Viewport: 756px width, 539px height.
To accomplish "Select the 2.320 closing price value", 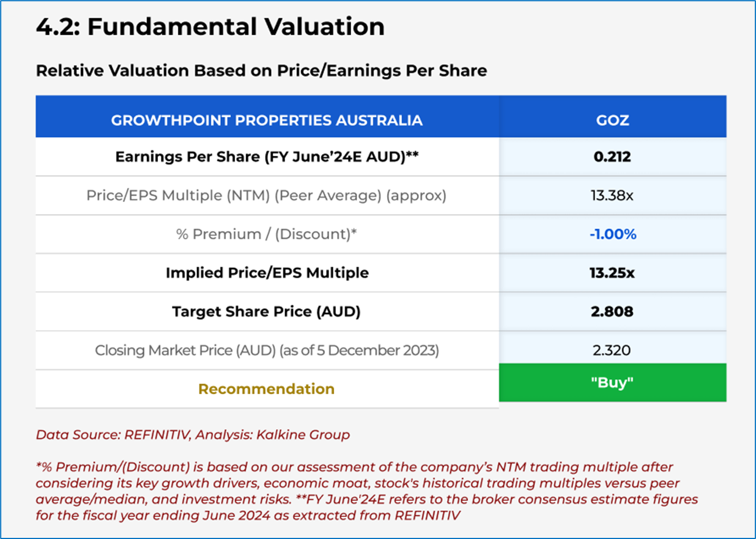I will pos(612,350).
